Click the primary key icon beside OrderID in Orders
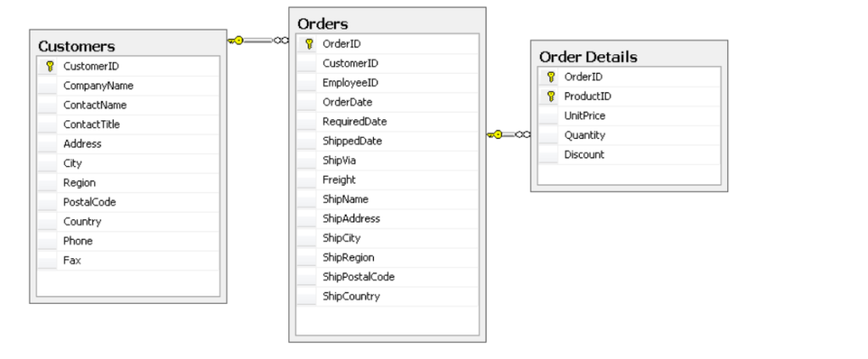The image size is (868, 359). (x=309, y=44)
